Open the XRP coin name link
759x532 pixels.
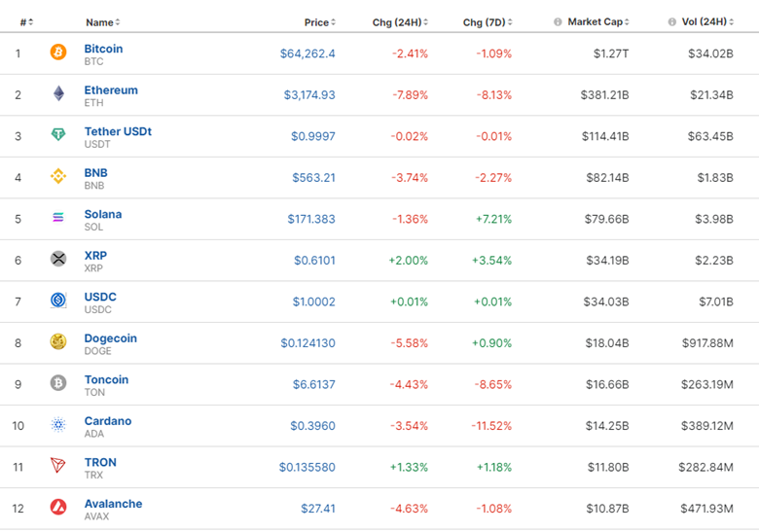[x=95, y=256]
